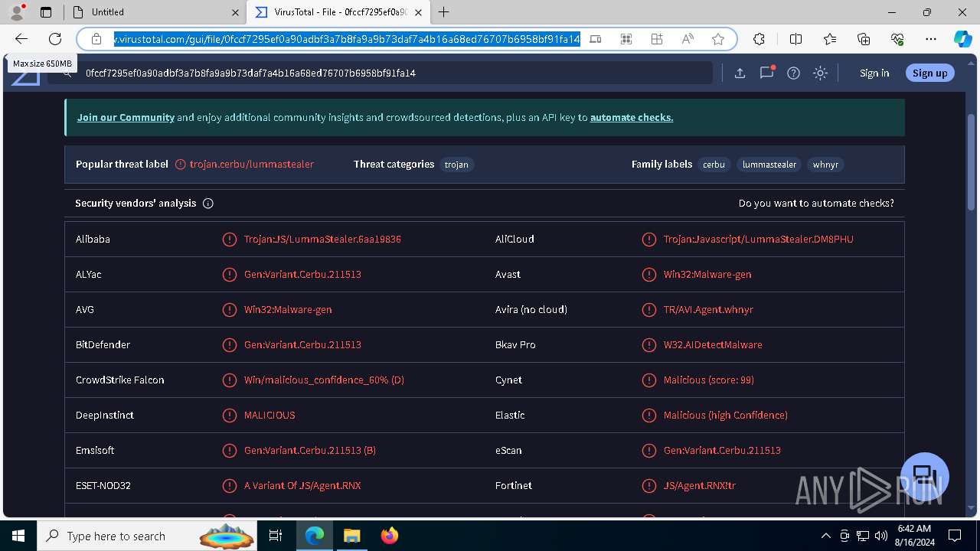Open the Windows notification center
980x551 pixels.
click(x=955, y=536)
